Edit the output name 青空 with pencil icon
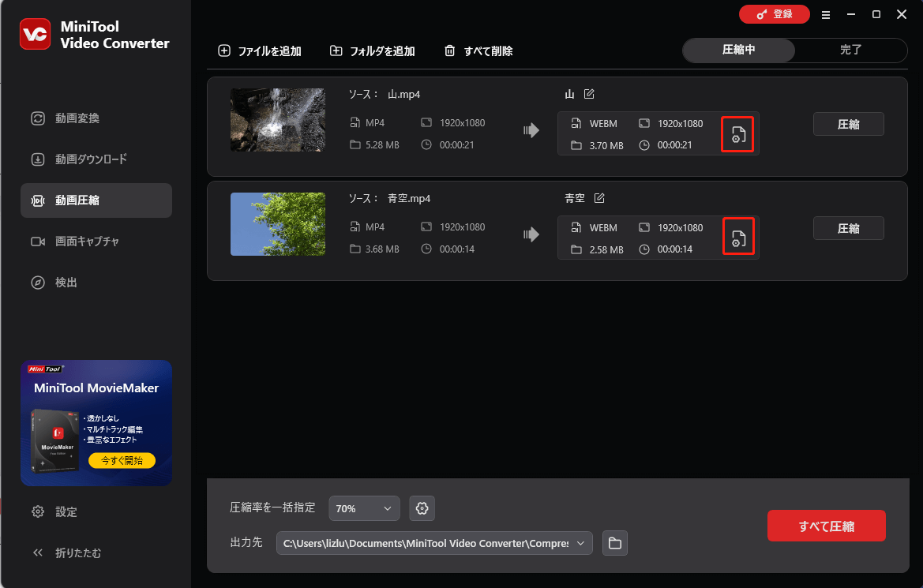923x588 pixels. 599,198
